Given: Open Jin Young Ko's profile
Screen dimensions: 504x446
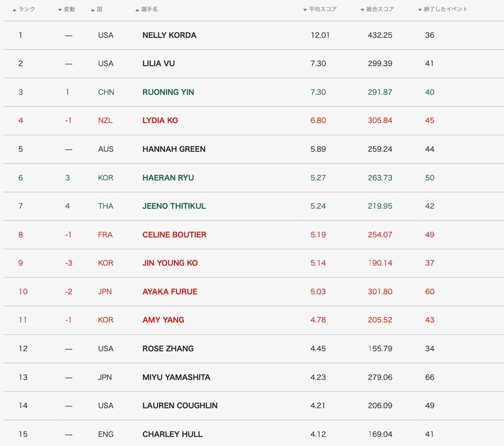Looking at the screenshot, I should click(x=170, y=263).
